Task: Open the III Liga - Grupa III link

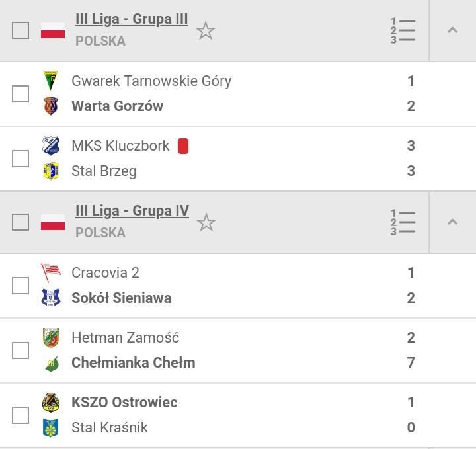Action: point(132,19)
